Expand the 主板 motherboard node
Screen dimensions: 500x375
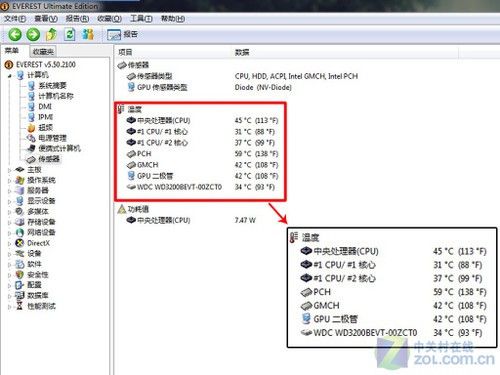9,170
